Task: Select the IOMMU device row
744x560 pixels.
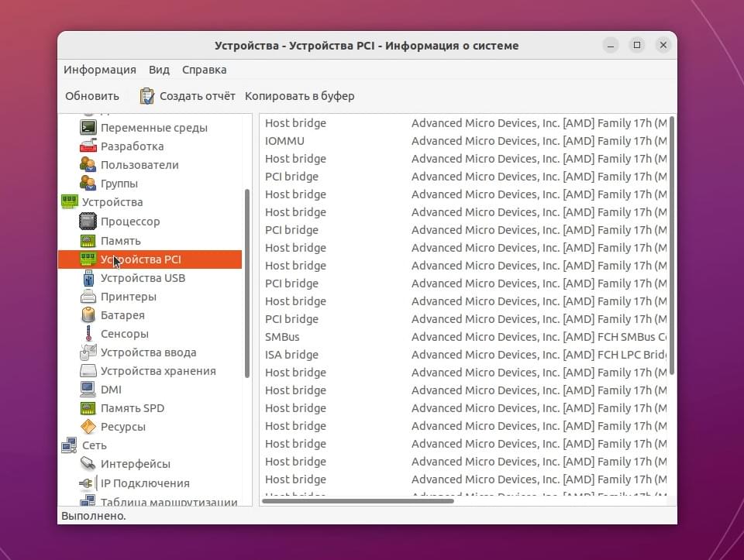Action: [465, 141]
